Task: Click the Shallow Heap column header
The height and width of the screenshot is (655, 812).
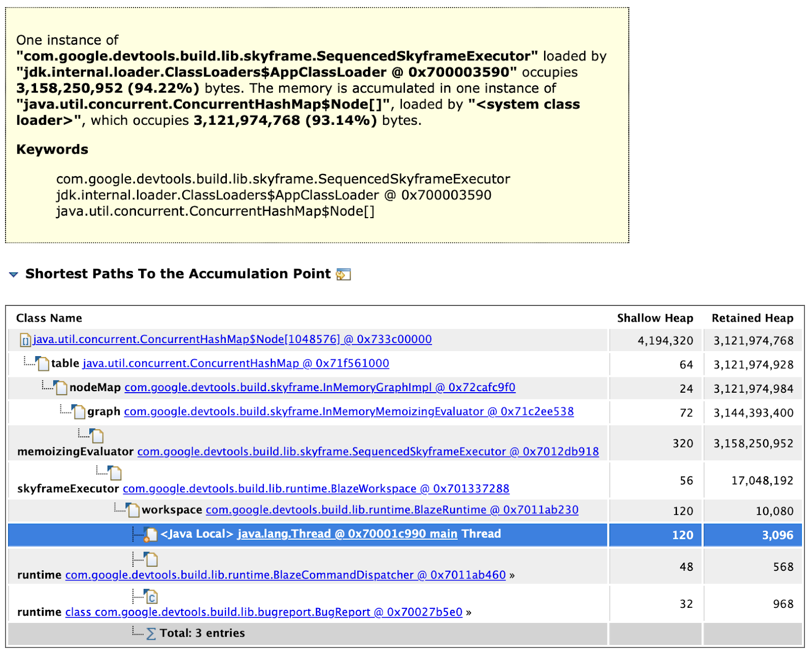Action: click(655, 318)
